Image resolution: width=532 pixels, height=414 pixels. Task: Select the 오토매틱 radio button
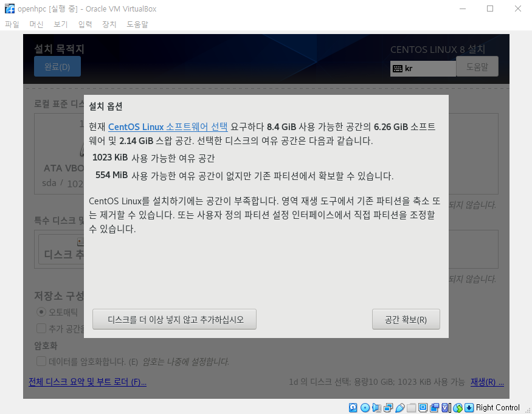pos(41,312)
